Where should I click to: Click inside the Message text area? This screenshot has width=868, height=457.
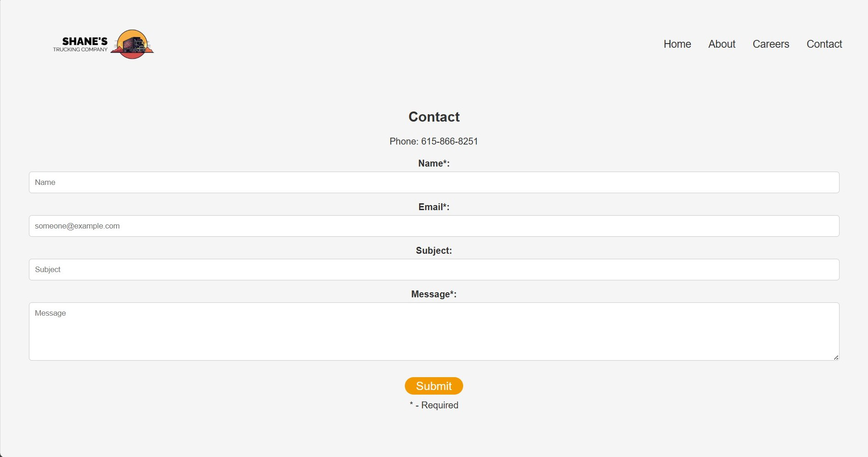434,331
